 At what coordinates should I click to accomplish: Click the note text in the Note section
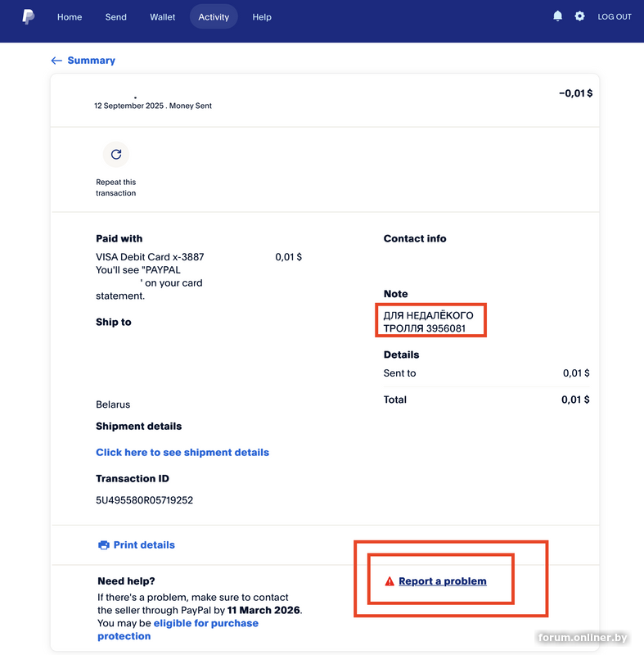[x=429, y=322]
